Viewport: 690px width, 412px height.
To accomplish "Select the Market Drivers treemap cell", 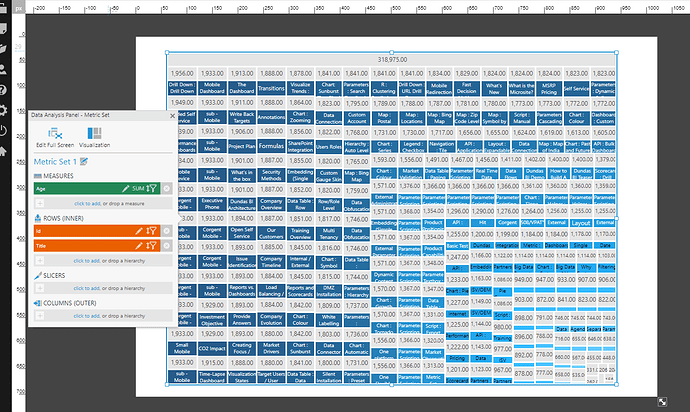I will [x=271, y=349].
